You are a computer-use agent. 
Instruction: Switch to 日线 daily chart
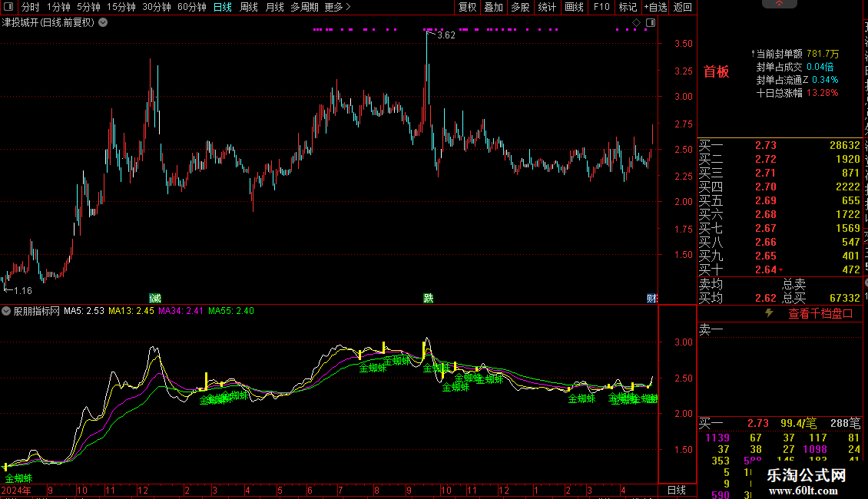pos(223,7)
